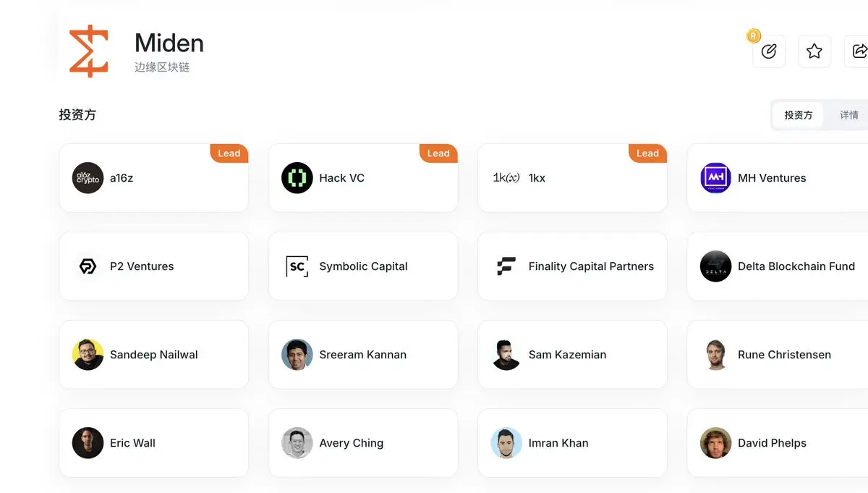Switch to the 详情 tab
Image resolution: width=868 pixels, height=493 pixels.
pyautogui.click(x=848, y=115)
